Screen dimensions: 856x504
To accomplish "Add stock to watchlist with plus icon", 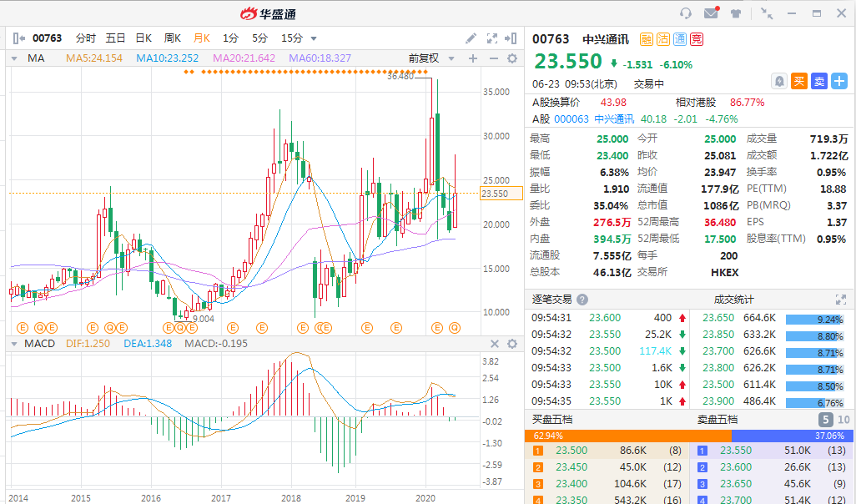I will tap(839, 81).
